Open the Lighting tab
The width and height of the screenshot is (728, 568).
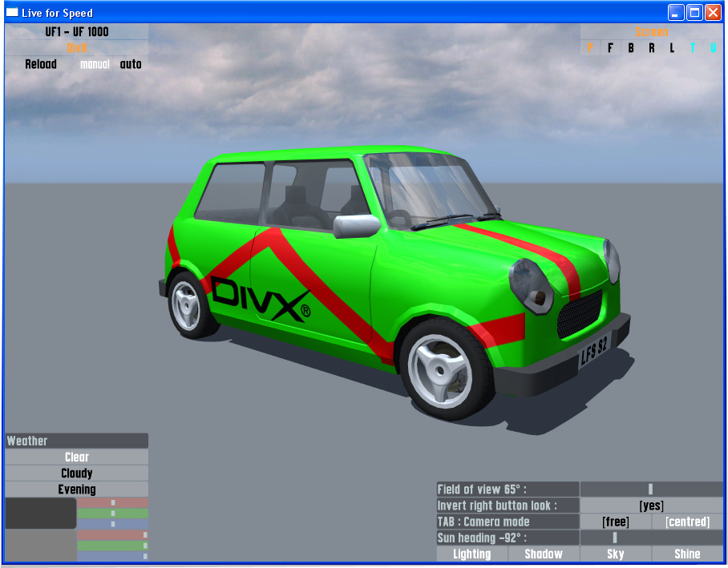tap(472, 554)
